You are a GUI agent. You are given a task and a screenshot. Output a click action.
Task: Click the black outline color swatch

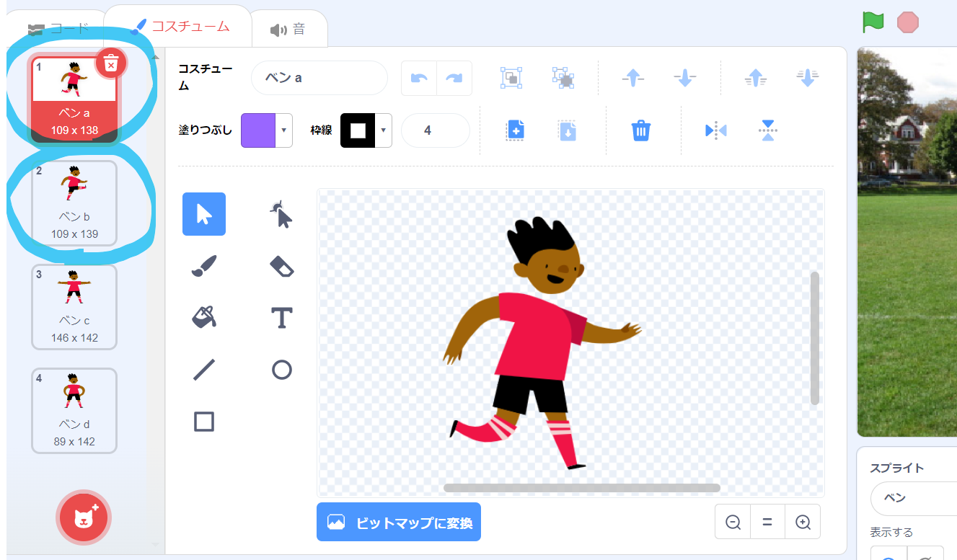(x=358, y=130)
